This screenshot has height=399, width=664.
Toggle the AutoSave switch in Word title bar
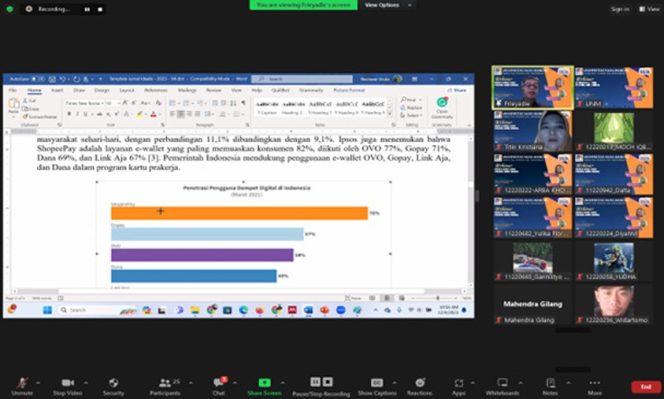[38, 79]
